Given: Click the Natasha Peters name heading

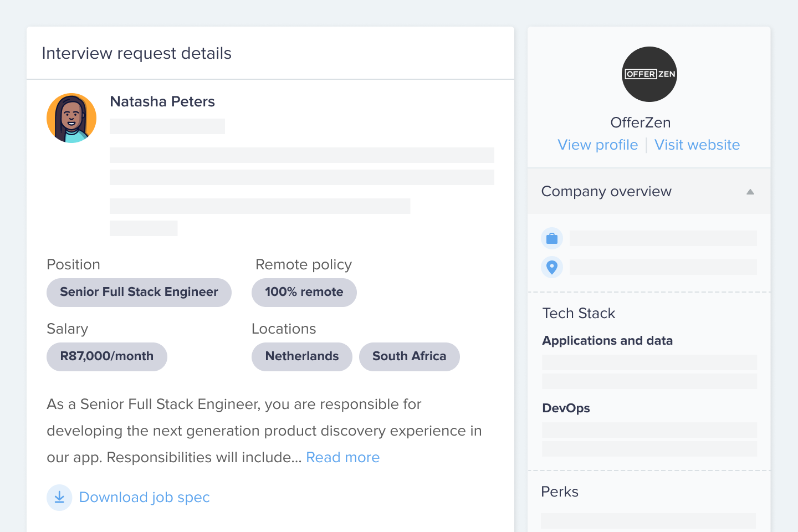Looking at the screenshot, I should [162, 102].
